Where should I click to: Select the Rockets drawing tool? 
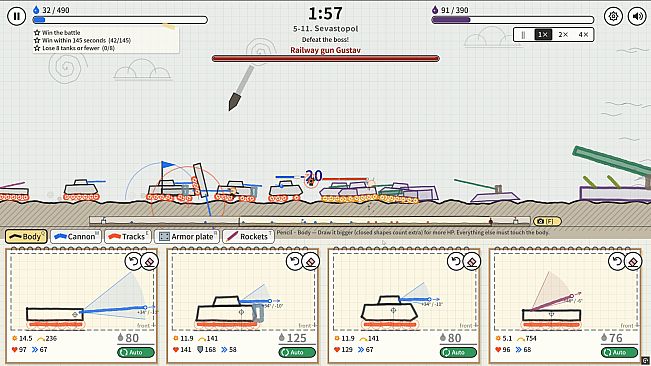248,237
